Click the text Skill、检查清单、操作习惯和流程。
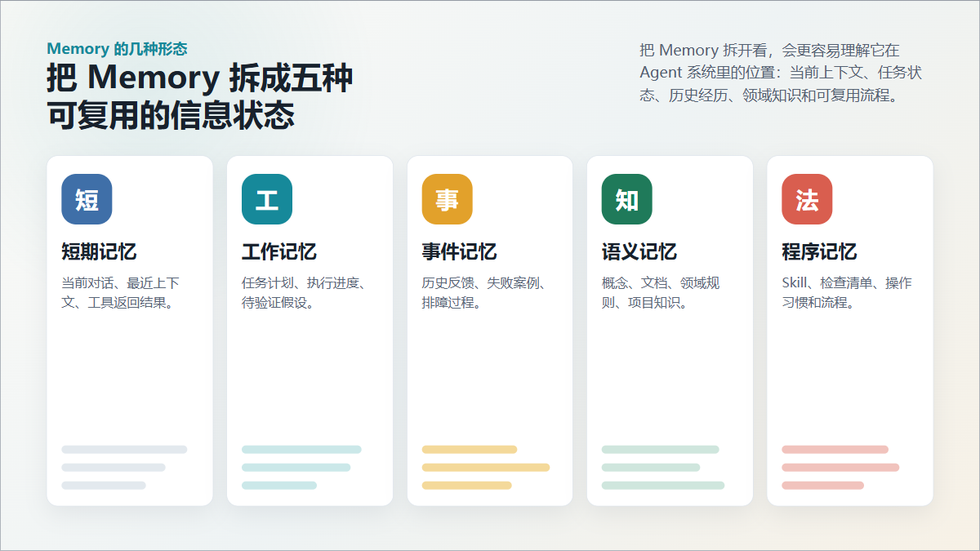The width and height of the screenshot is (980, 551). [847, 293]
